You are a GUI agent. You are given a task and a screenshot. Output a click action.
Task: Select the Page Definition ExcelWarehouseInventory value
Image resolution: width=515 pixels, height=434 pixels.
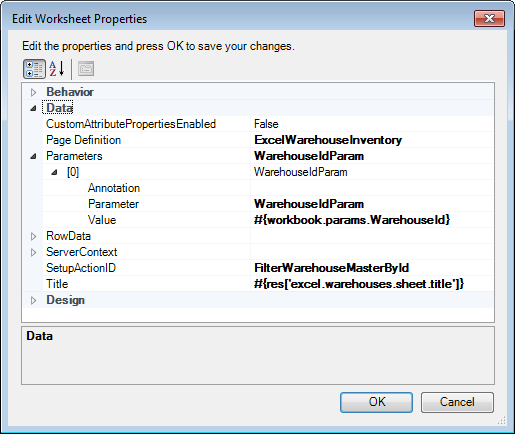click(372, 140)
